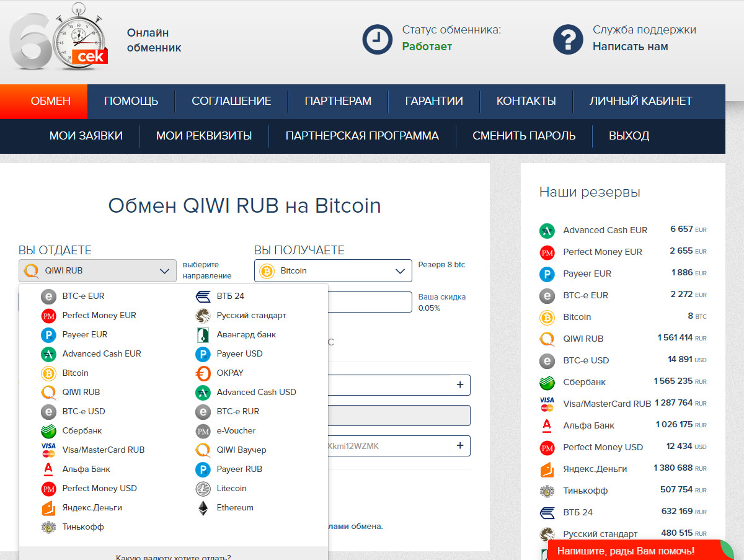Choose Advanced Cash USD in dropdown list

pos(247,393)
